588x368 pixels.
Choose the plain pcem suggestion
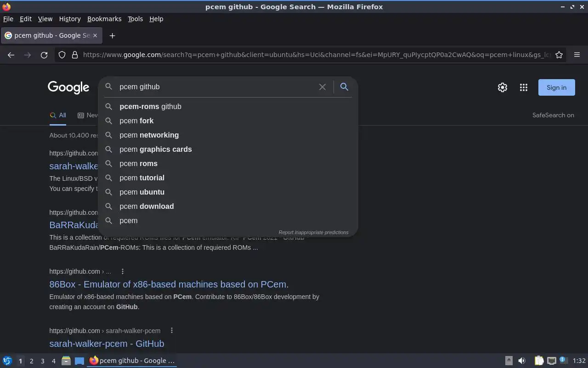(x=228, y=220)
